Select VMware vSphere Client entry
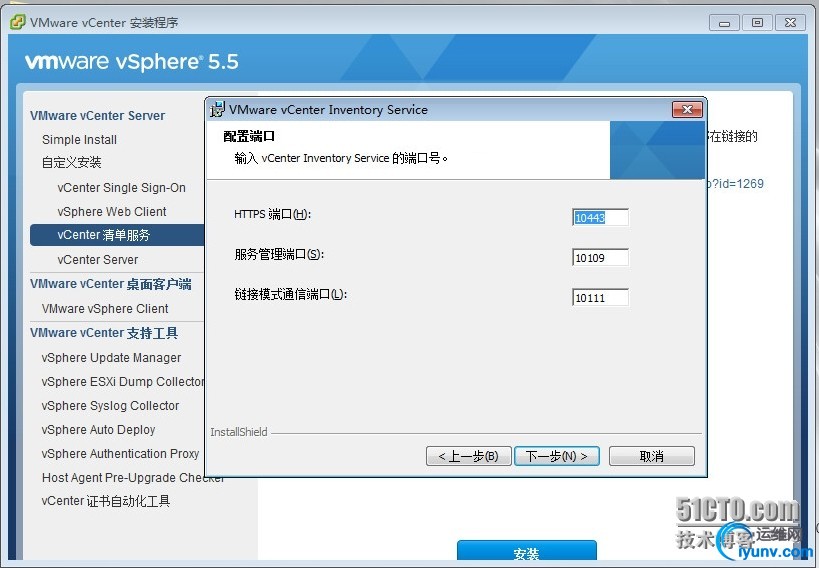This screenshot has width=819, height=568. click(105, 309)
